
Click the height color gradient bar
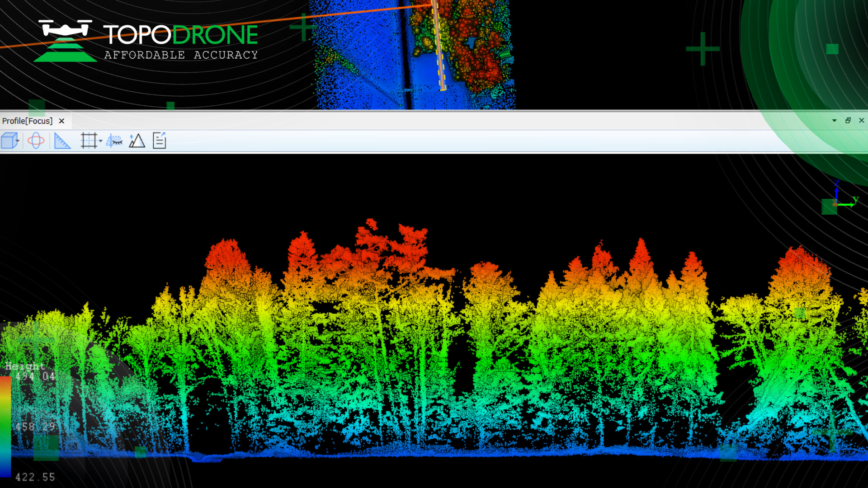click(5, 427)
